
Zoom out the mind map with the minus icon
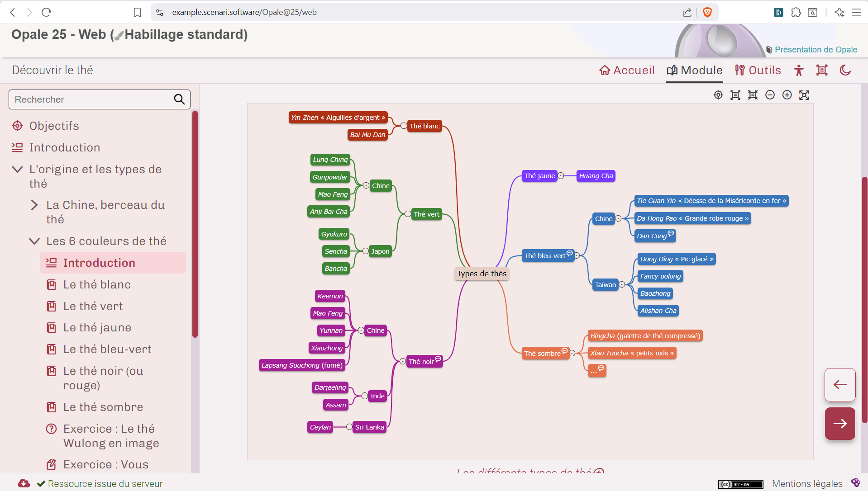pyautogui.click(x=770, y=95)
